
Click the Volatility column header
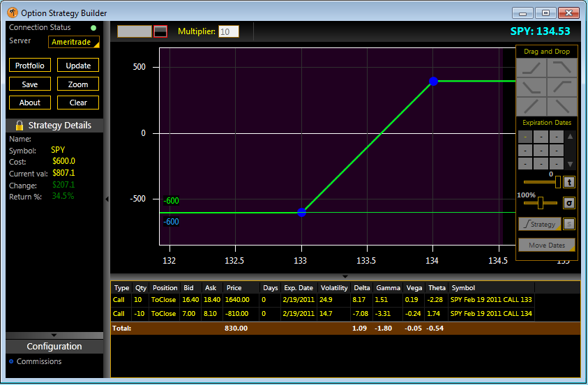tap(334, 287)
